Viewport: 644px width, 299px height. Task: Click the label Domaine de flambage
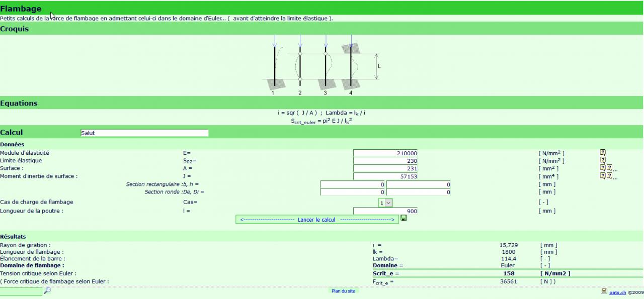coord(32,265)
